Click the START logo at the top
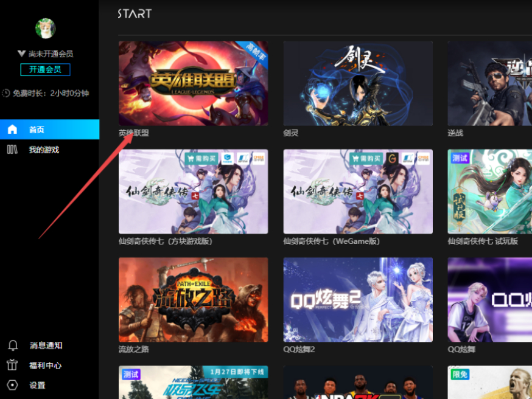The image size is (532, 399). (x=135, y=14)
